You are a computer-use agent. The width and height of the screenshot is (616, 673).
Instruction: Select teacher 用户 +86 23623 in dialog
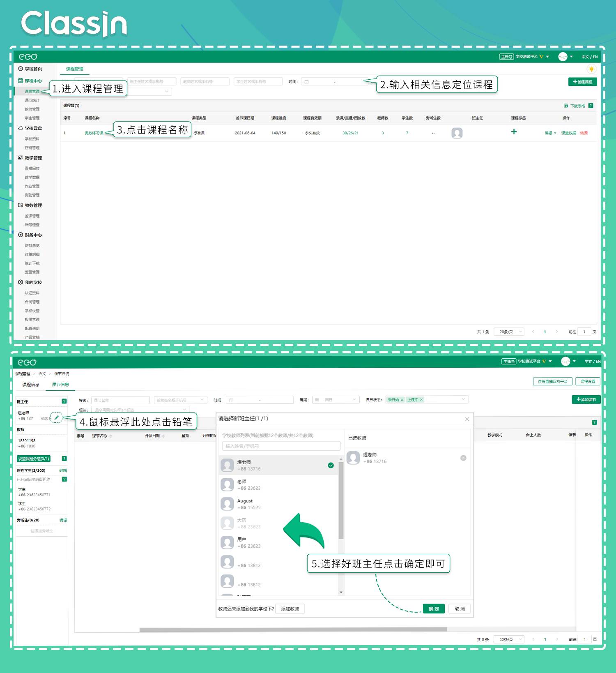click(278, 542)
